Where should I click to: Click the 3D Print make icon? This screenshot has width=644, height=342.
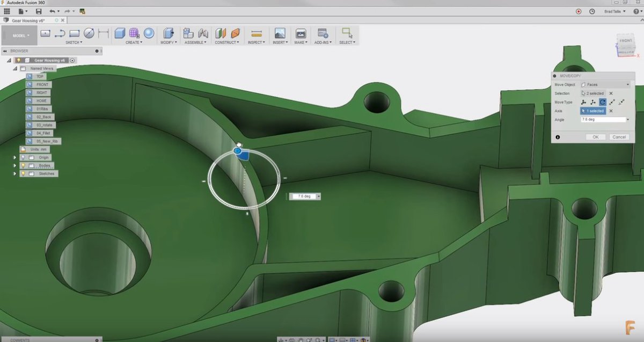coord(301,33)
